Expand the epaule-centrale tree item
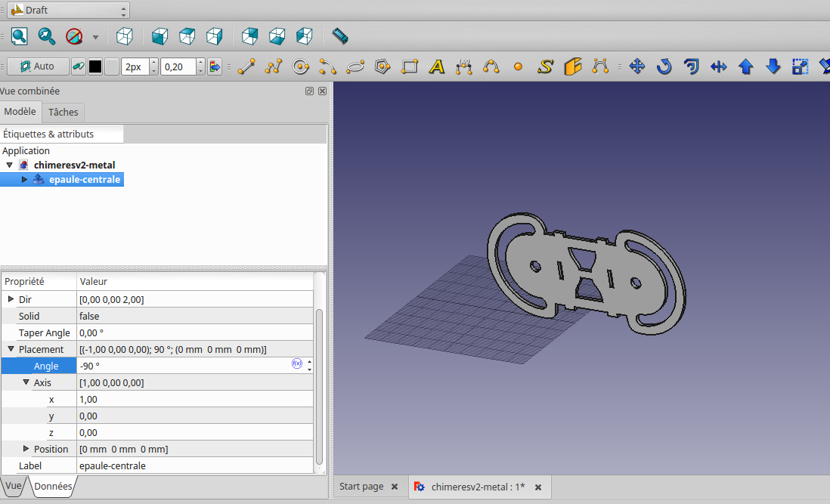The height and width of the screenshot is (504, 830). point(24,179)
